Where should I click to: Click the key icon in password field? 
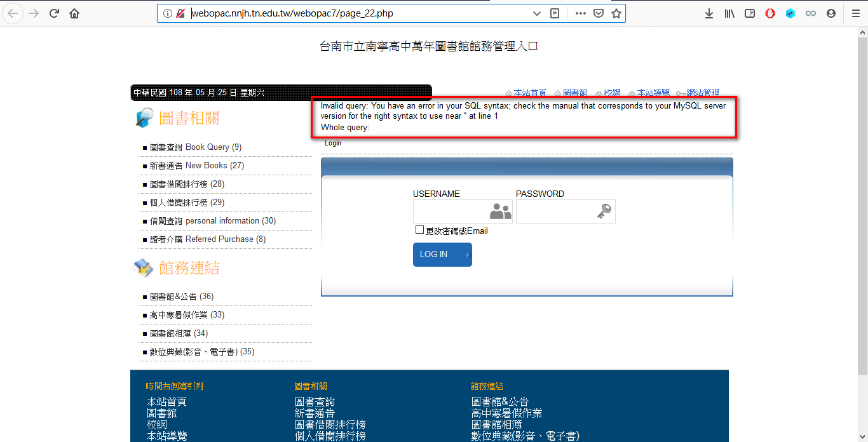point(604,211)
